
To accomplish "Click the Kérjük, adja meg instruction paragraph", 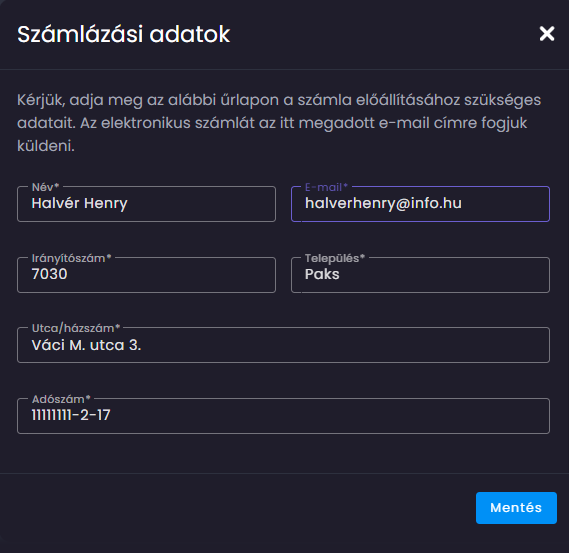I will pos(279,123).
